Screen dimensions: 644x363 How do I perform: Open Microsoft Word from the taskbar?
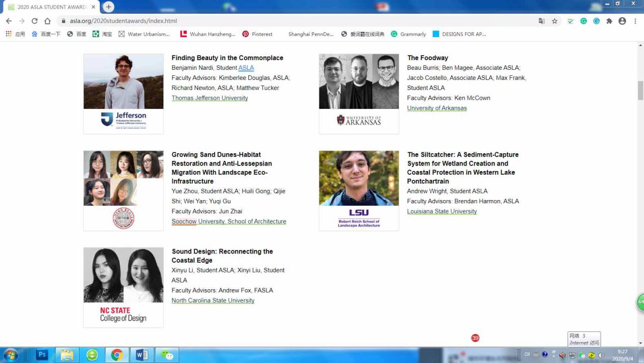(141, 355)
